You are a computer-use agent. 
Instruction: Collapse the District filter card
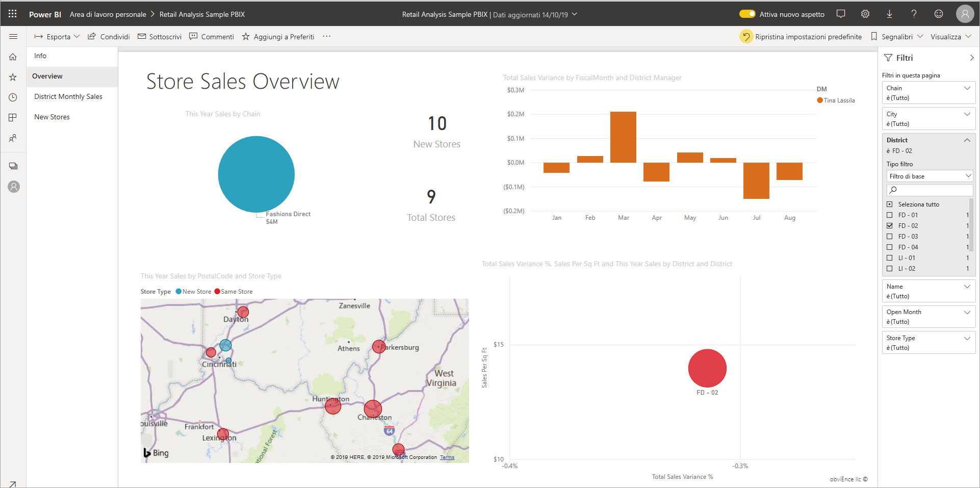click(x=967, y=140)
